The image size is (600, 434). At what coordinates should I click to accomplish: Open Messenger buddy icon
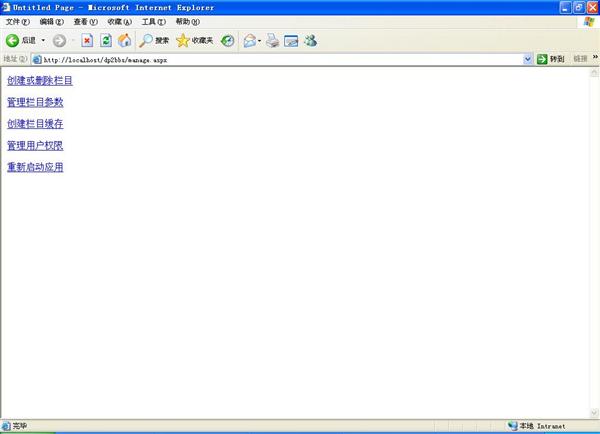tap(310, 41)
